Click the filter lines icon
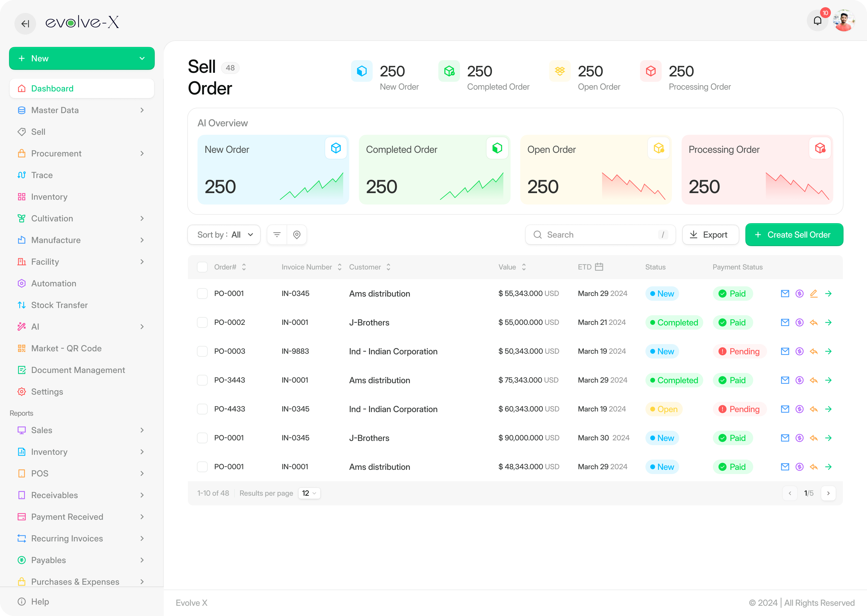This screenshot has width=867, height=616. click(277, 235)
